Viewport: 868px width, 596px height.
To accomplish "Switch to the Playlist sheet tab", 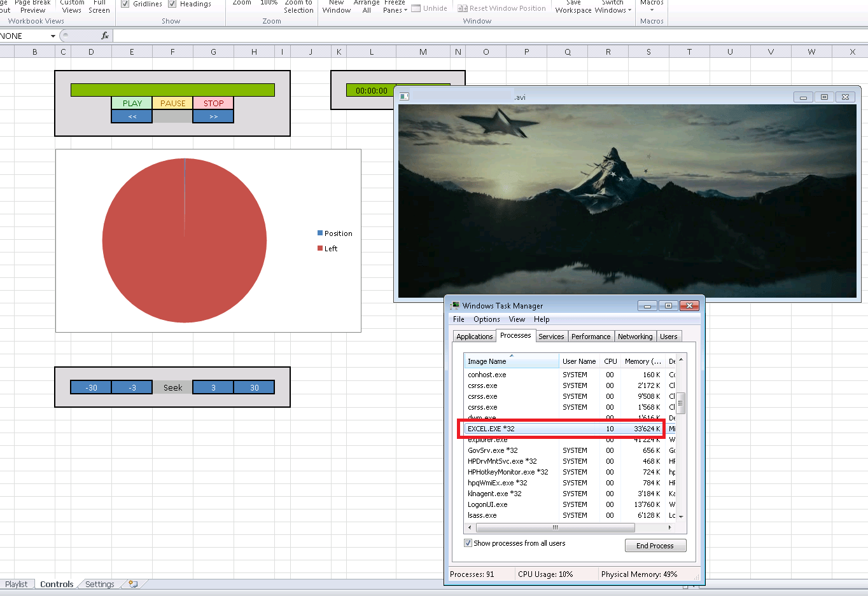I will click(x=17, y=584).
